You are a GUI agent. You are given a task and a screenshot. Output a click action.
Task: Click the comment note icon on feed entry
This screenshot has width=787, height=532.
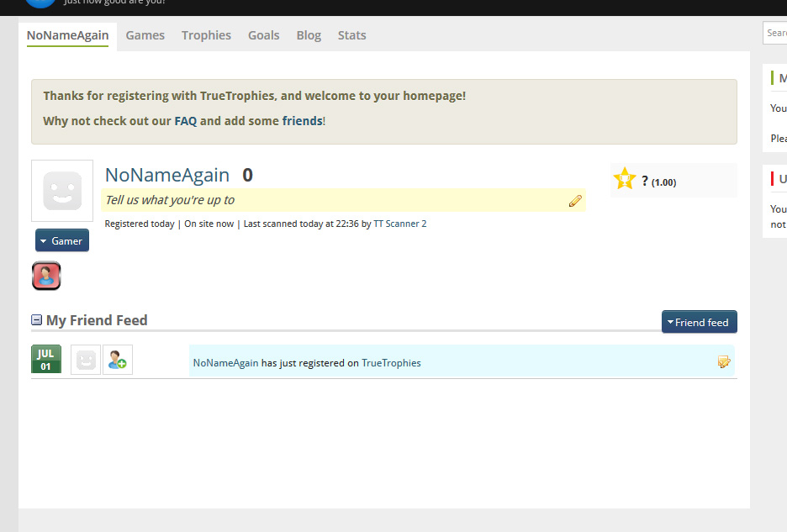pyautogui.click(x=724, y=361)
